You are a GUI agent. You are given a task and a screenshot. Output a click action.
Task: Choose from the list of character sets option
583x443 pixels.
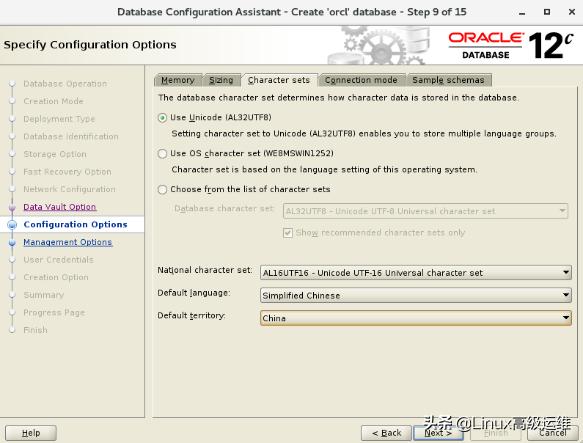pyautogui.click(x=162, y=190)
